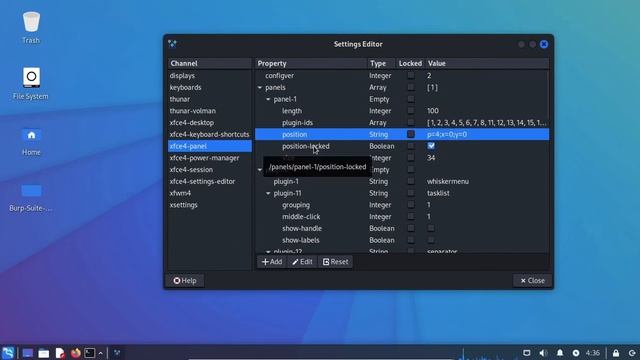This screenshot has width=640, height=360.
Task: Select the xfce4-settings-editor channel
Action: click(210, 181)
